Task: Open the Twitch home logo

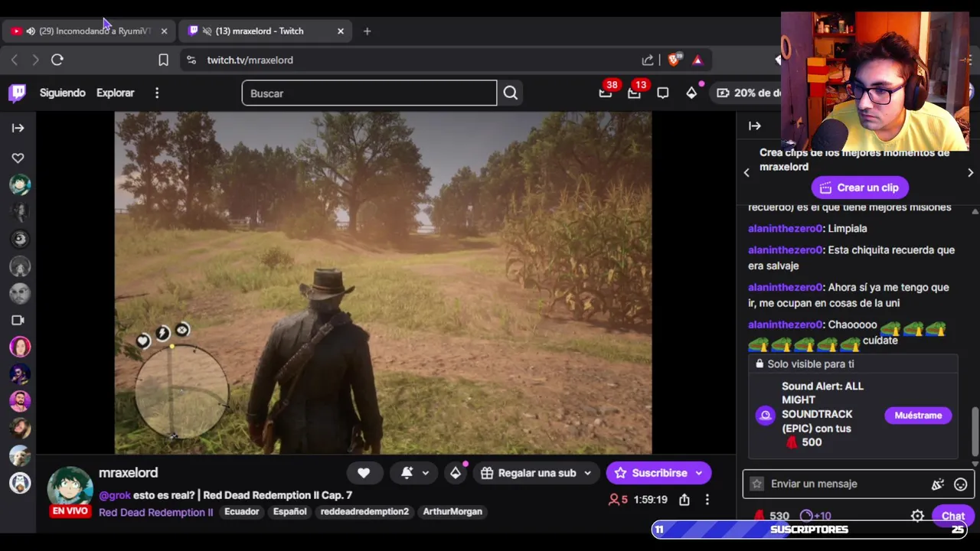Action: 18,93
